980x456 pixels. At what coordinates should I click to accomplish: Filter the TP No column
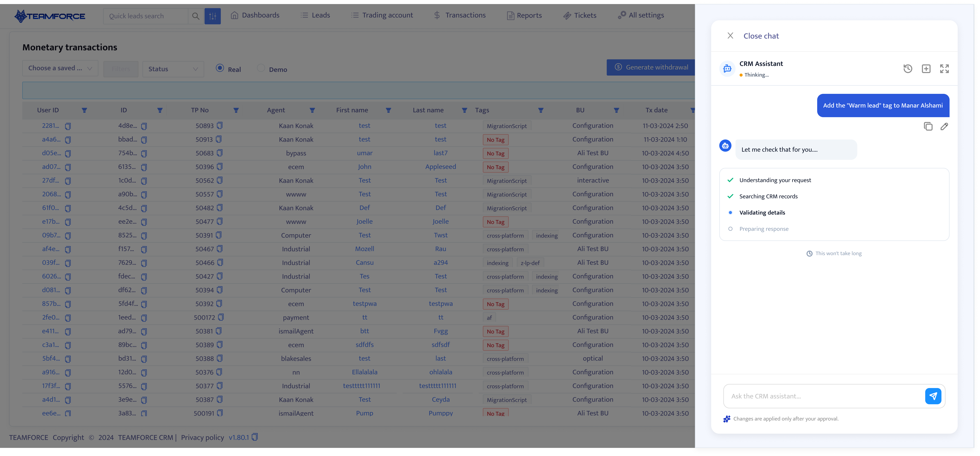[x=236, y=110]
